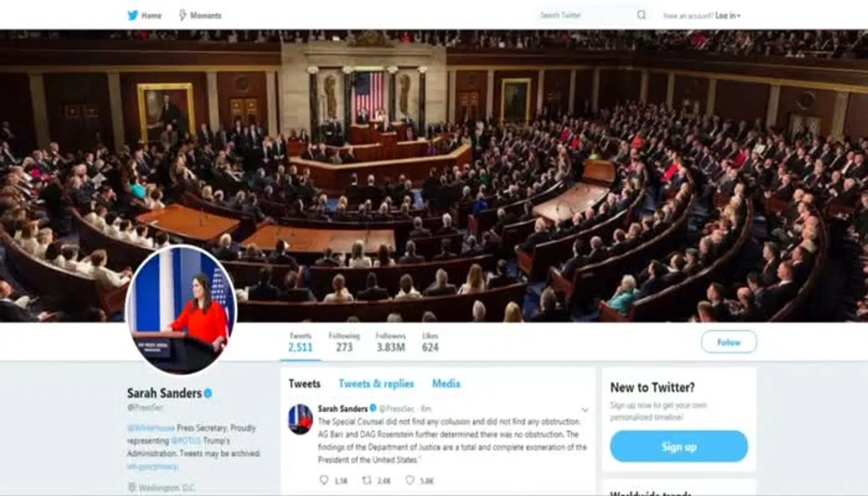
Task: Open Moments via the lightning bolt icon
Action: [x=183, y=15]
